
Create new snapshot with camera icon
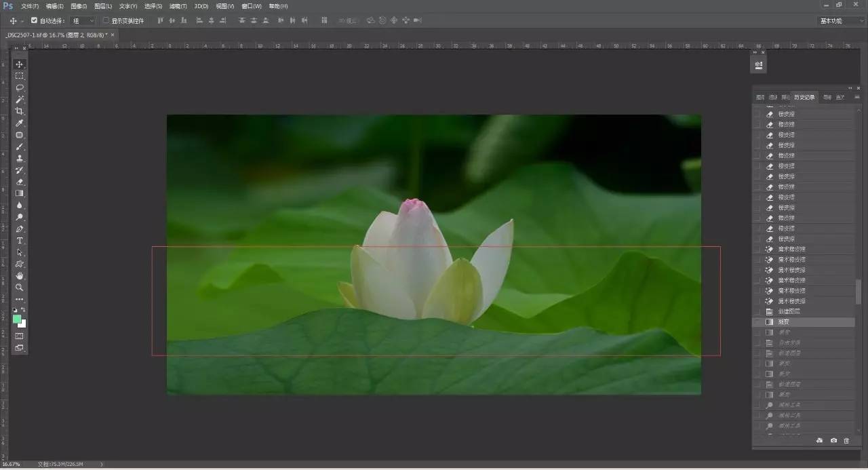pyautogui.click(x=833, y=441)
